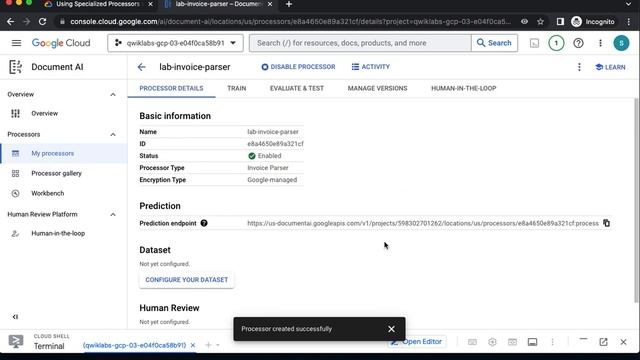
Task: Open the browser side panel icon
Action: (x=560, y=22)
